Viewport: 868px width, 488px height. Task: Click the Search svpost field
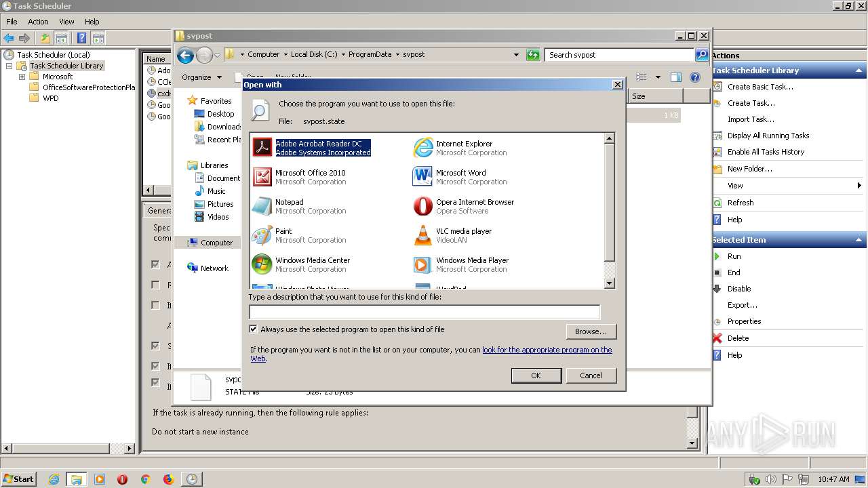(x=620, y=55)
